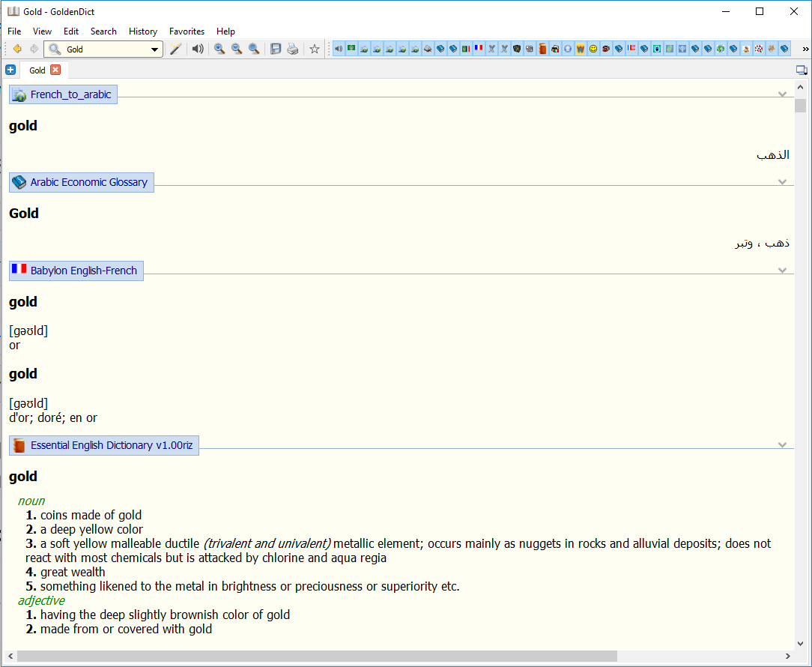Click the forward navigation arrow

coord(34,48)
